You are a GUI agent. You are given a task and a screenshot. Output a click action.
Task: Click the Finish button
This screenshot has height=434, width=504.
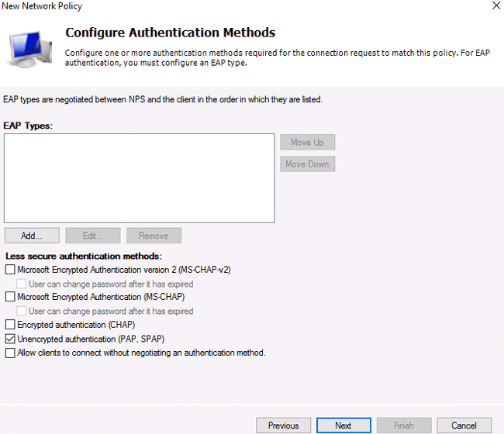click(x=404, y=425)
